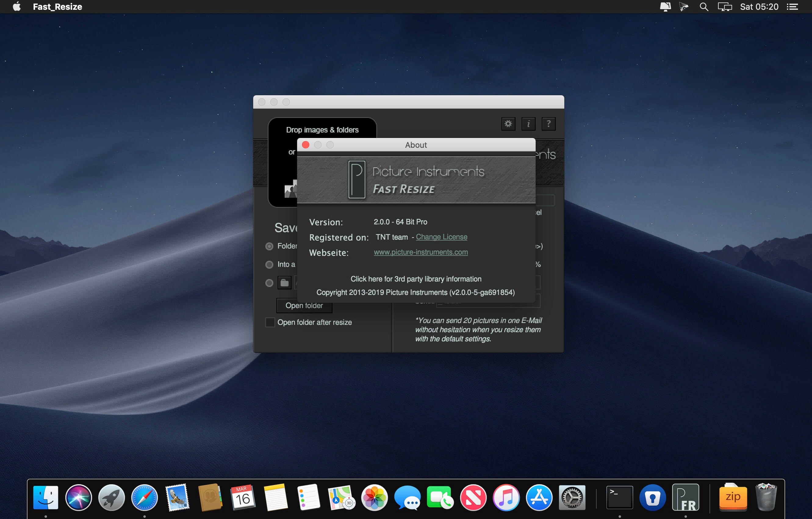This screenshot has height=519, width=812.
Task: Open the Fast_Resize application menu
Action: (58, 7)
